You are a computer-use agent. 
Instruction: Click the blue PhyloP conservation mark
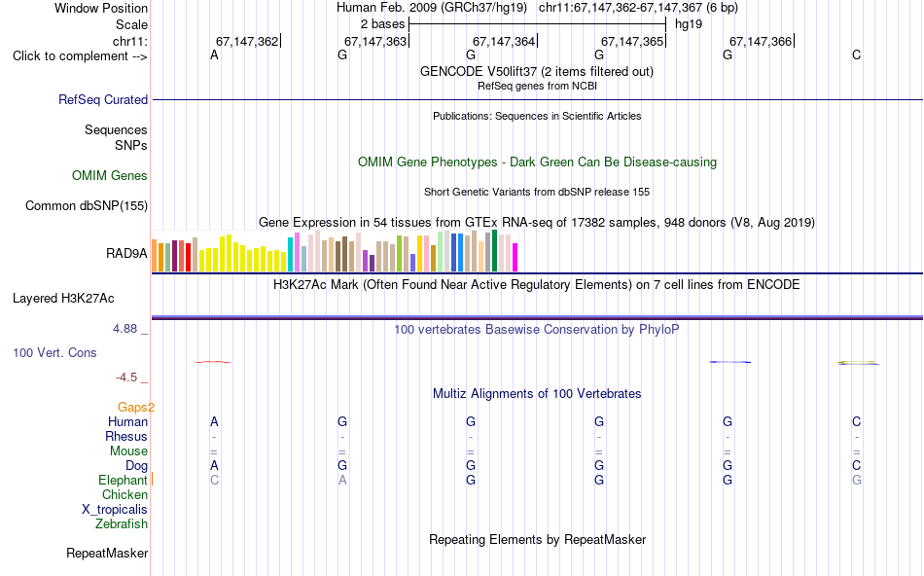[x=730, y=362]
